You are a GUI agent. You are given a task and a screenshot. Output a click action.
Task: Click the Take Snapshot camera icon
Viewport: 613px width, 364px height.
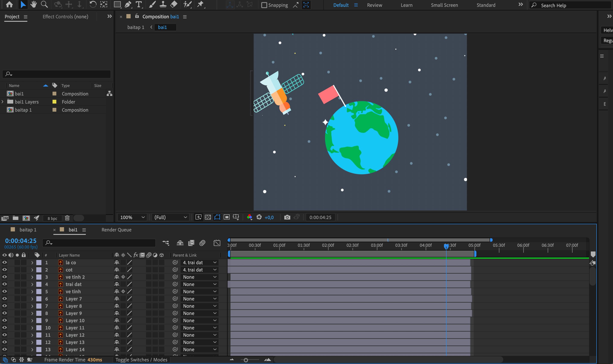point(287,217)
